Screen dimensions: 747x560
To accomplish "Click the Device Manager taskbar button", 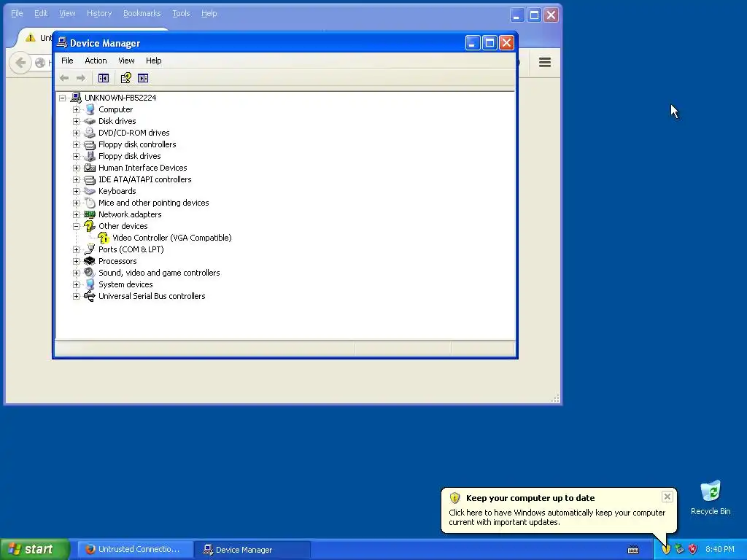I will coord(252,550).
